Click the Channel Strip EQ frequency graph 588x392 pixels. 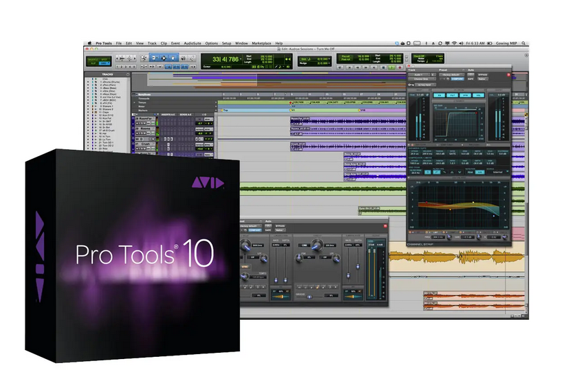(x=457, y=206)
